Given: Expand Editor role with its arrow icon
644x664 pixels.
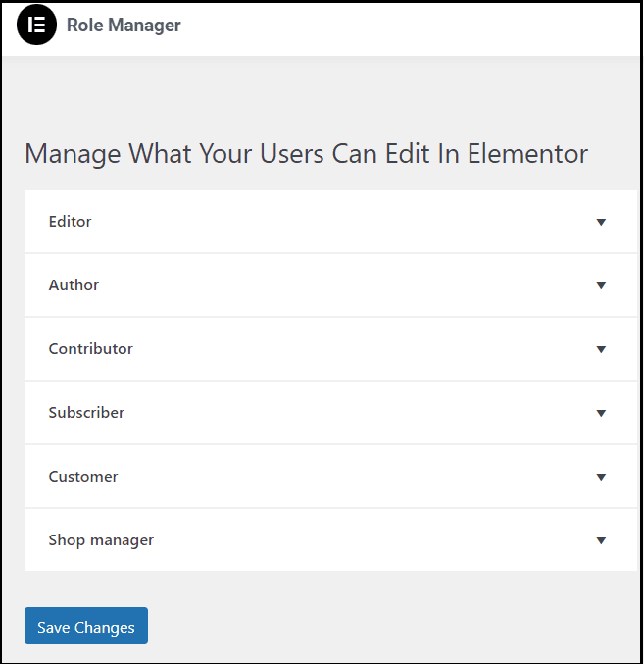Looking at the screenshot, I should tap(601, 222).
